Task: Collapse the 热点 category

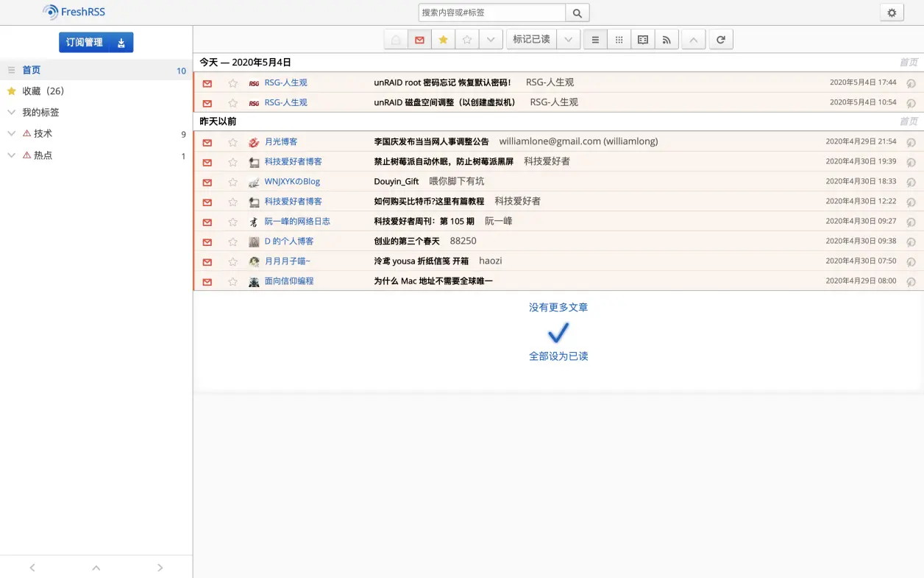Action: tap(11, 155)
